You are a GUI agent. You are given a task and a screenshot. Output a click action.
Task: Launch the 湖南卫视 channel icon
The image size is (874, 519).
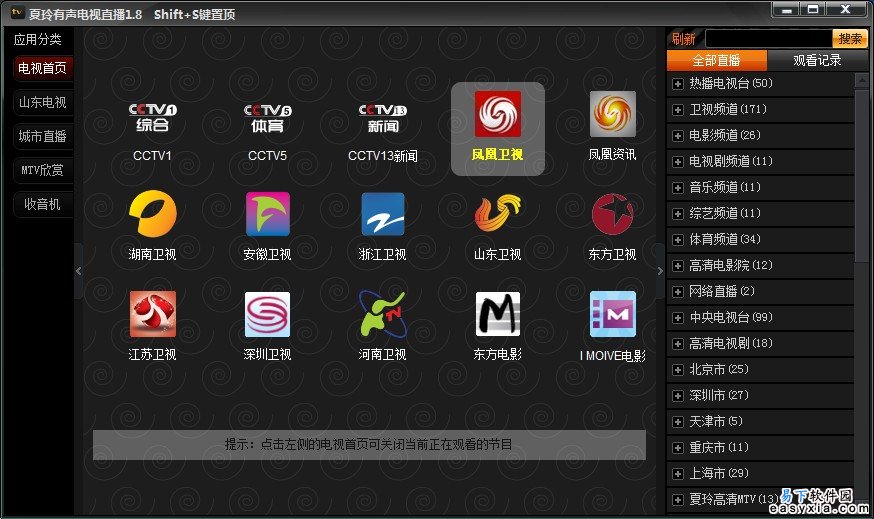(152, 214)
